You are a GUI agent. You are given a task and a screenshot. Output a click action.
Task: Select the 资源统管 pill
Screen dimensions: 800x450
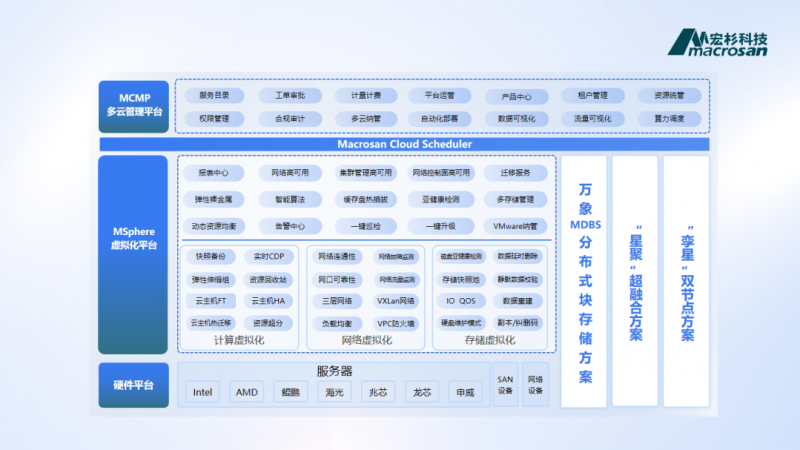click(x=669, y=95)
